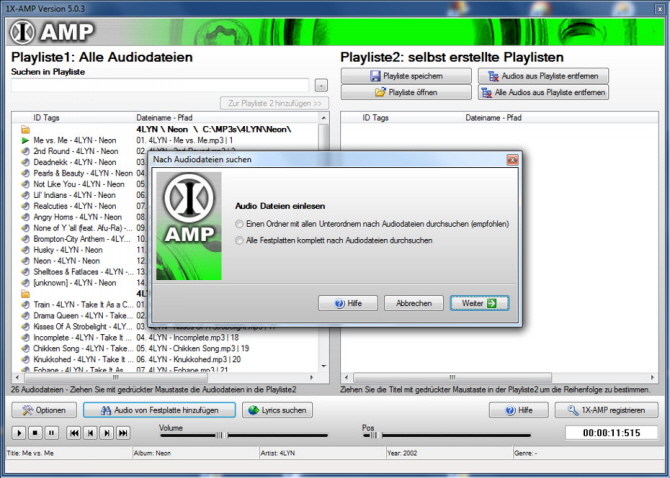Click the small button beside the search field
This screenshot has height=478, width=670.
point(321,85)
